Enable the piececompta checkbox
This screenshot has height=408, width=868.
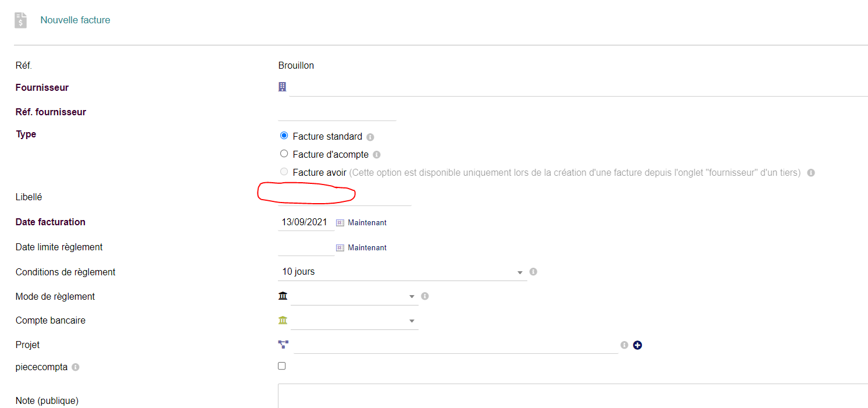[x=281, y=366]
